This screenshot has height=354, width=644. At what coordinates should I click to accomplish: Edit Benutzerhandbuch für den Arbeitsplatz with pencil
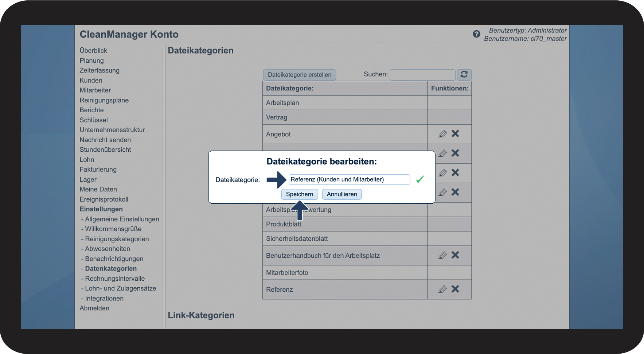point(442,255)
